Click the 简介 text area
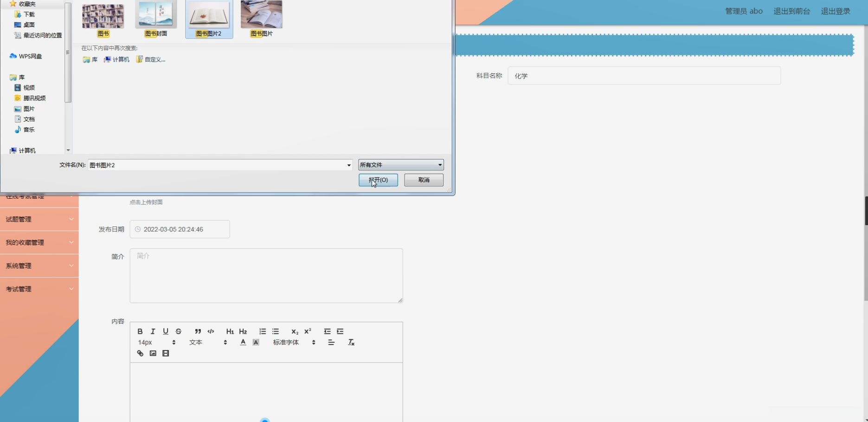Viewport: 868px width, 422px height. tap(266, 276)
